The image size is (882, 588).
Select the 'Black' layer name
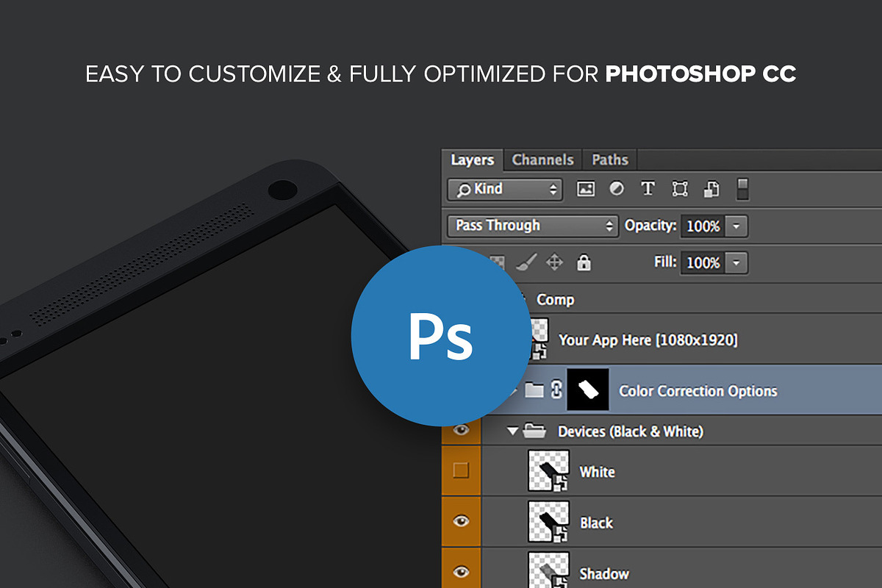596,523
